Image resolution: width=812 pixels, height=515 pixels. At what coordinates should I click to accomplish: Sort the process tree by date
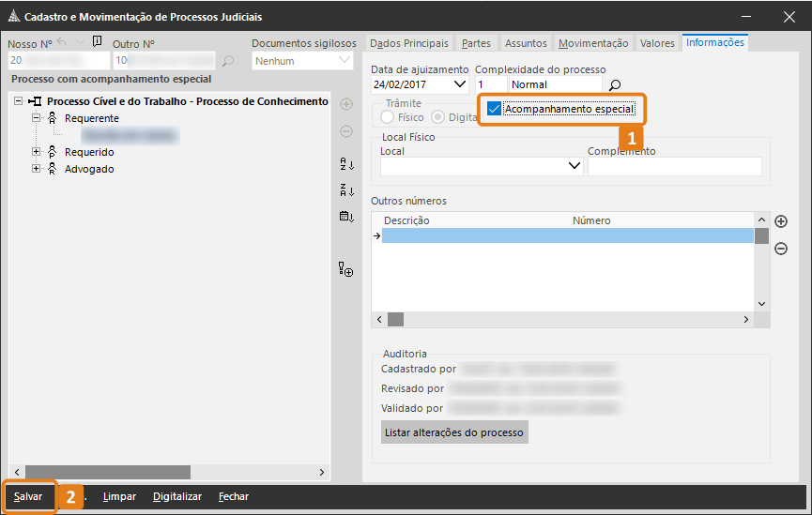(346, 217)
